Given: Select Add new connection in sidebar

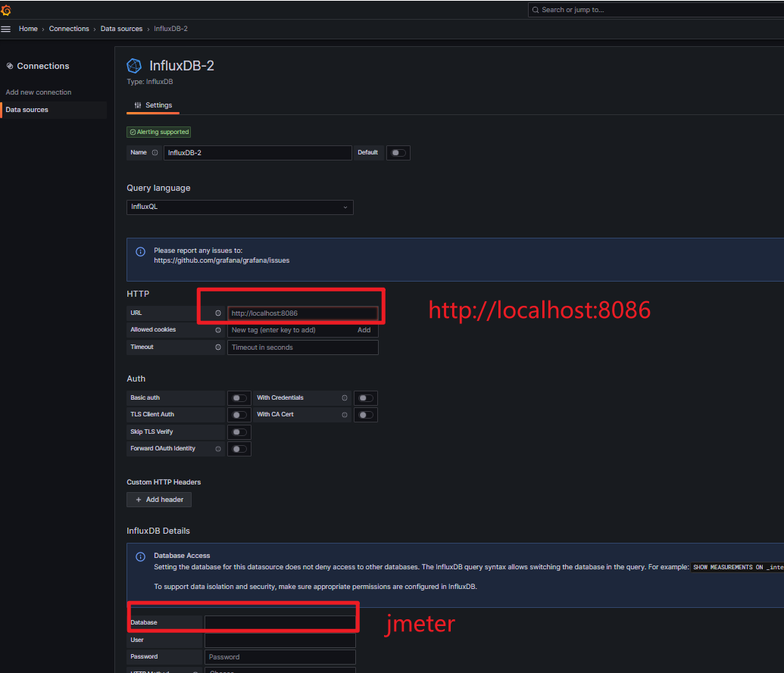Looking at the screenshot, I should pos(39,92).
